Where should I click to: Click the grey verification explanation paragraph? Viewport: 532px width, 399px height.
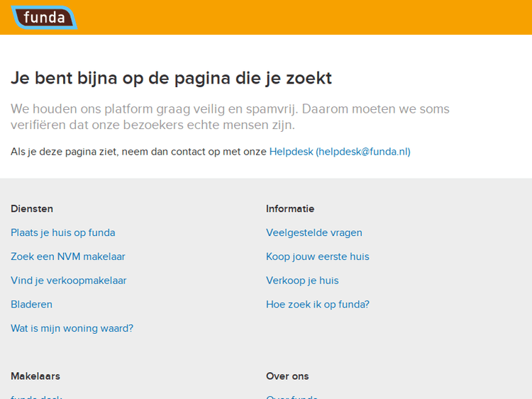pos(230,117)
